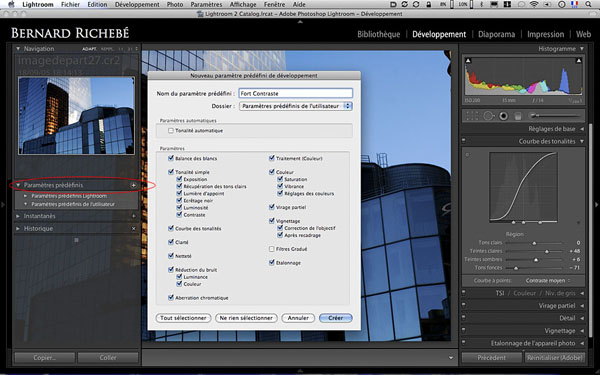Click the Copier... button
600x375 pixels.
pos(45,358)
